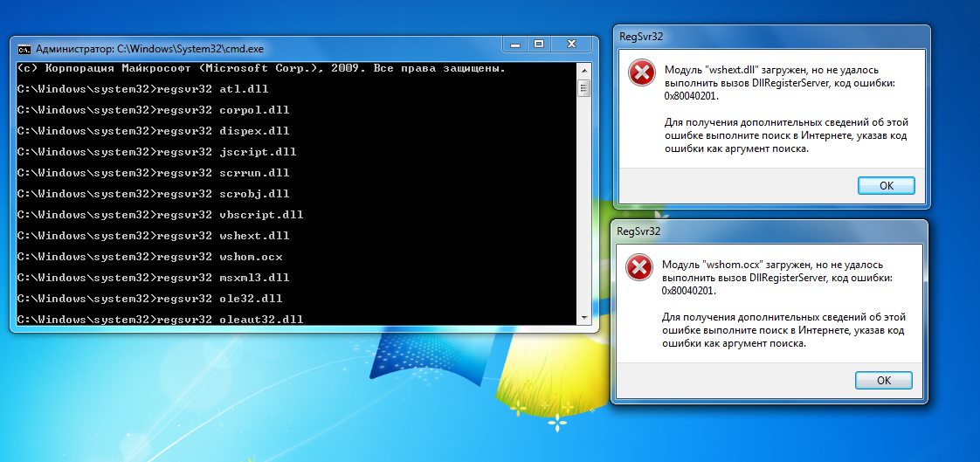Minimize the cmd.exe window
Image resolution: width=980 pixels, height=462 pixels.
[515, 45]
